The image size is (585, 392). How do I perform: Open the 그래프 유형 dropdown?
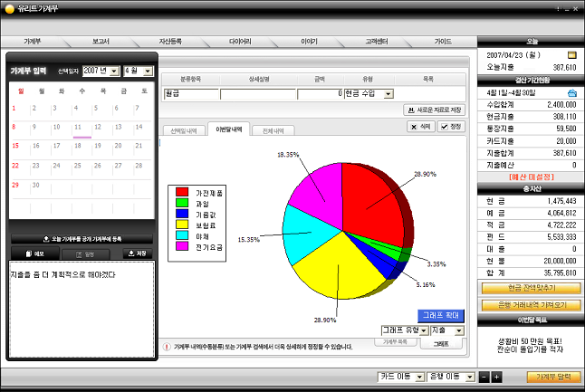(x=424, y=330)
